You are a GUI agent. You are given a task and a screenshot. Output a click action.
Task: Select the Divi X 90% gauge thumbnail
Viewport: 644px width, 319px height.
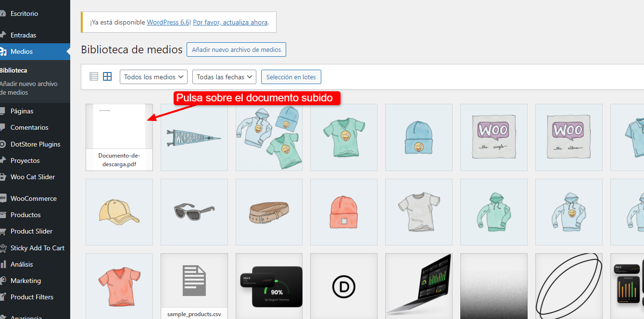(269, 286)
